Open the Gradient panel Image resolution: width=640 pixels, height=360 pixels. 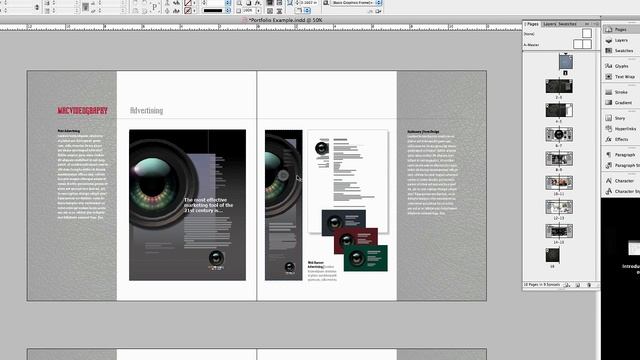tap(620, 102)
